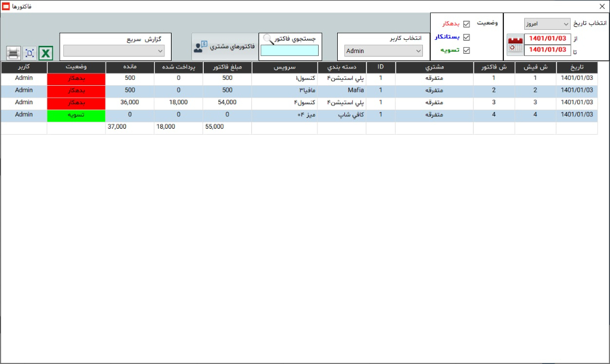This screenshot has height=364, width=610.
Task: Click the printer icon
Action: [14, 53]
